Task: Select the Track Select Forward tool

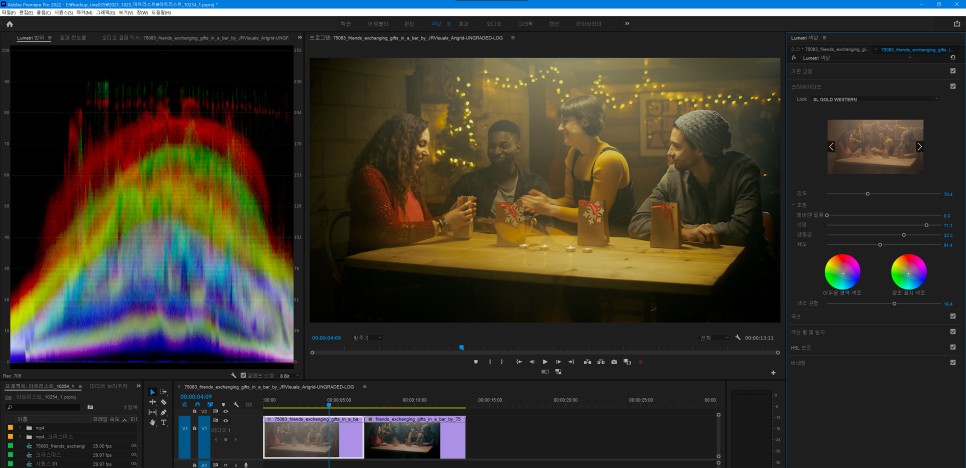Action: click(x=164, y=392)
